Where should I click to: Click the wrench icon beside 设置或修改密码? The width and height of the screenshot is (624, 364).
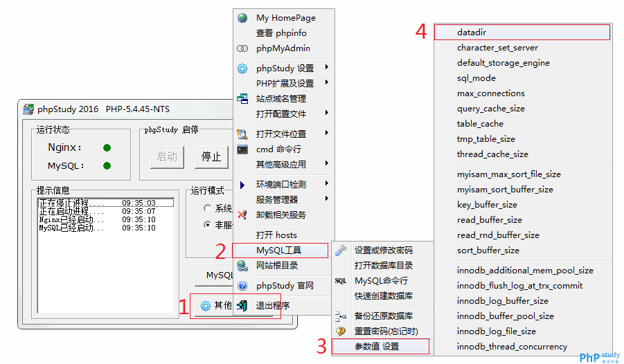pyautogui.click(x=341, y=251)
